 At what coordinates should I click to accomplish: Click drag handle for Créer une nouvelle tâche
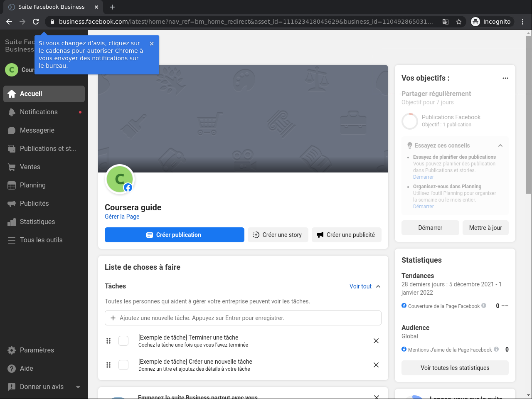point(108,365)
